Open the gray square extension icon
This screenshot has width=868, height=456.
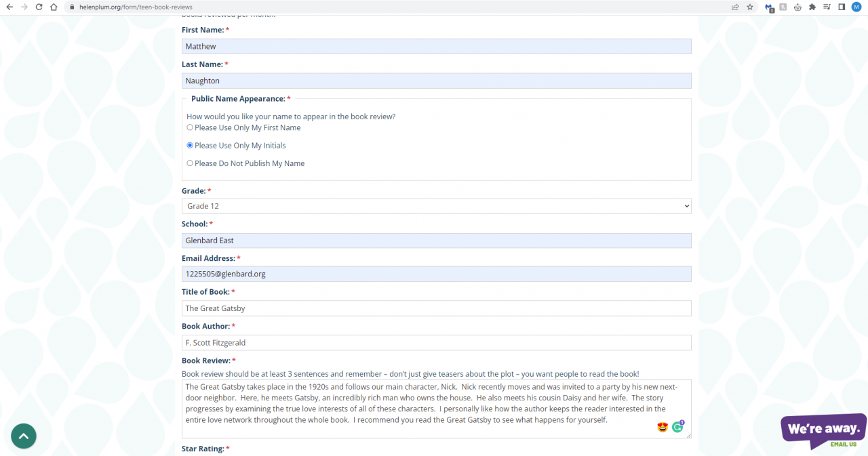click(783, 7)
